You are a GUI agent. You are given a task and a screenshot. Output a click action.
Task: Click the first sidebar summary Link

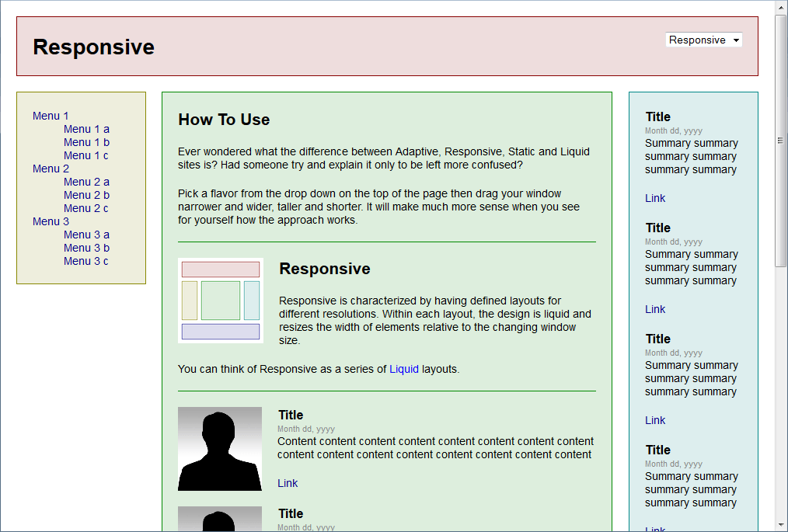(655, 199)
